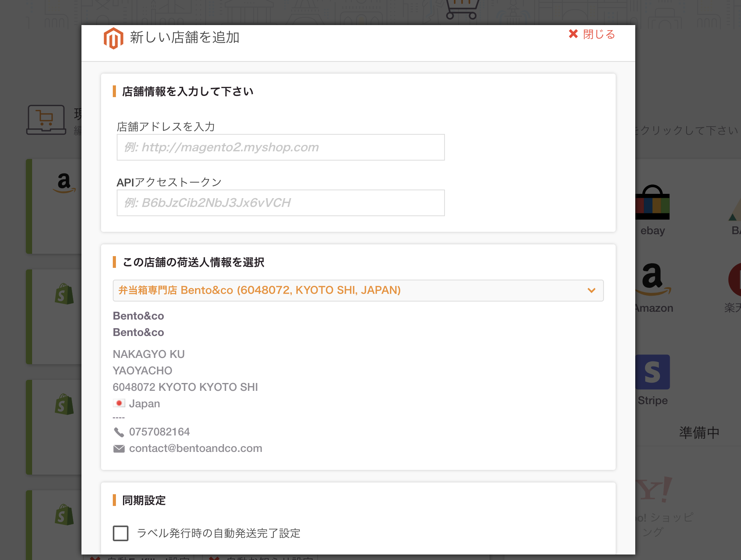Click the YAOYACHO address line
Screen dimensions: 741x560
point(142,371)
